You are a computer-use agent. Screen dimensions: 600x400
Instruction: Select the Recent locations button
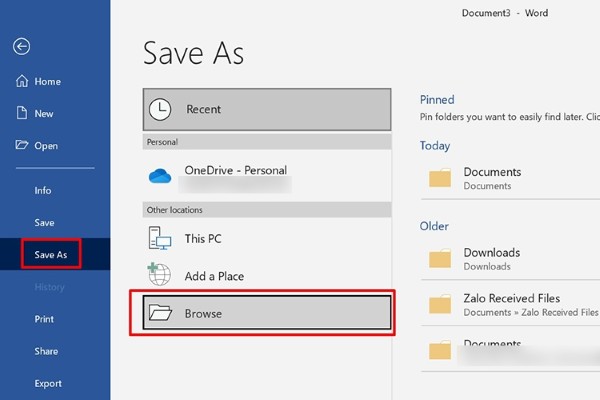click(x=267, y=109)
